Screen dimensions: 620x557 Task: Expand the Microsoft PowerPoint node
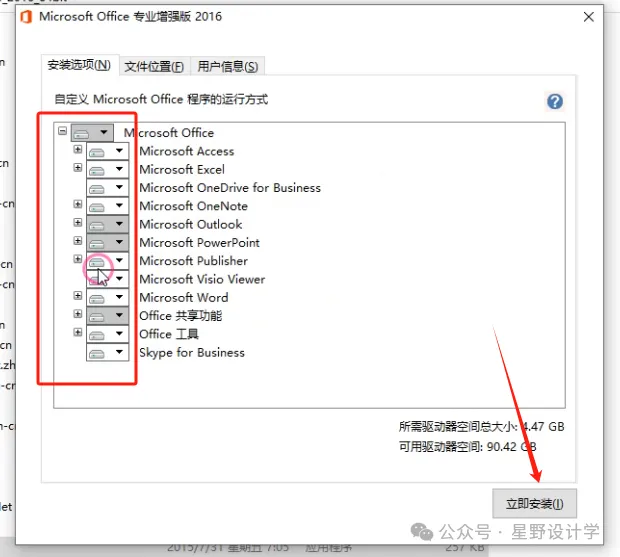pyautogui.click(x=78, y=241)
